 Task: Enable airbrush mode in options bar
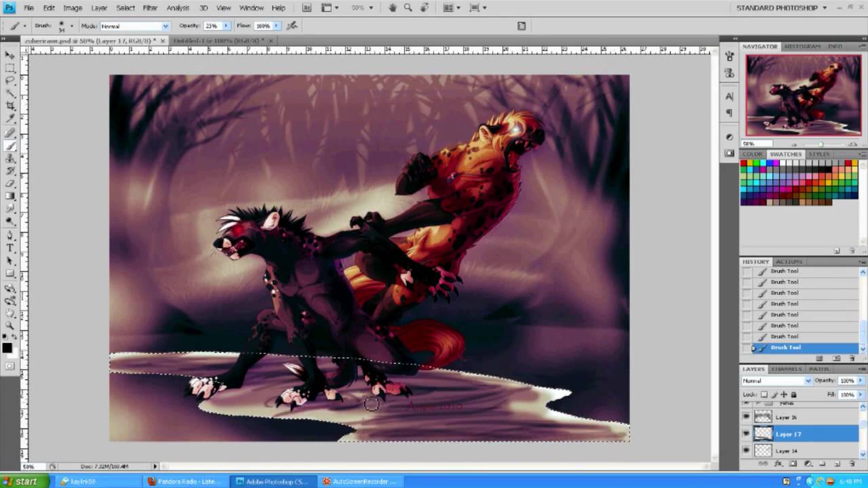[292, 26]
